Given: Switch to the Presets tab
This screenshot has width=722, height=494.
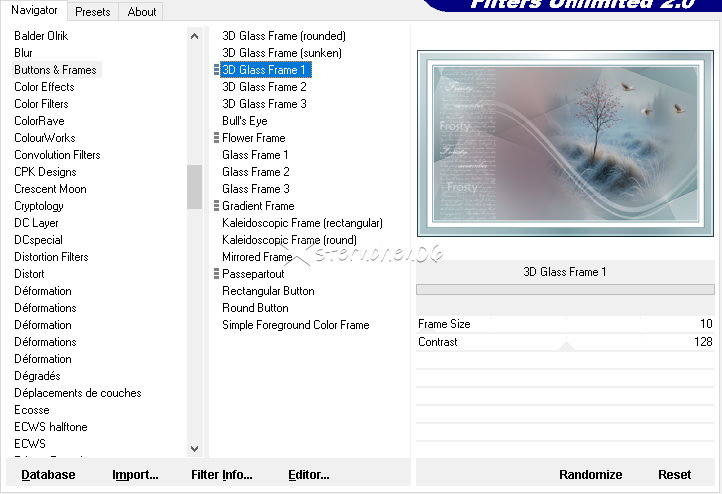Looking at the screenshot, I should coord(93,12).
